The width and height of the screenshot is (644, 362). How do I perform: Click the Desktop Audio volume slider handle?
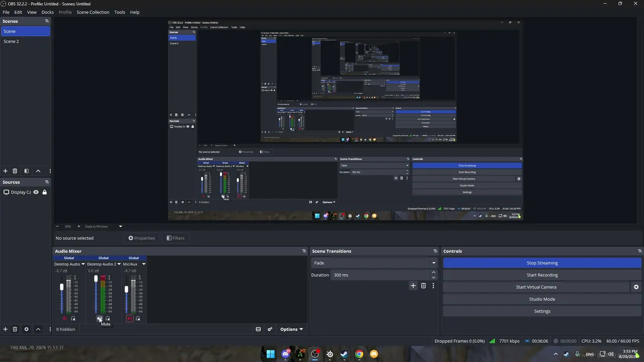click(x=62, y=287)
